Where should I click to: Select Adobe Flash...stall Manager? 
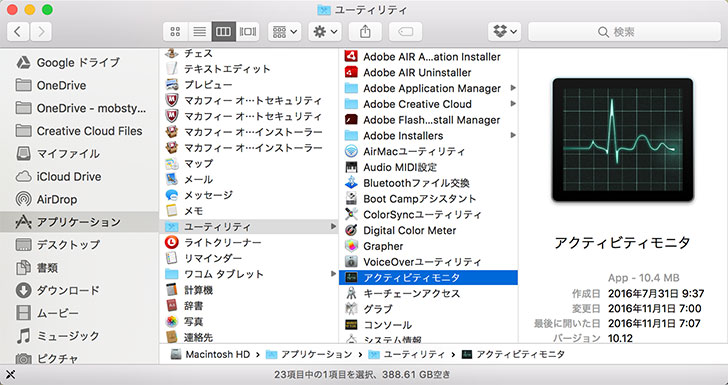pyautogui.click(x=429, y=120)
